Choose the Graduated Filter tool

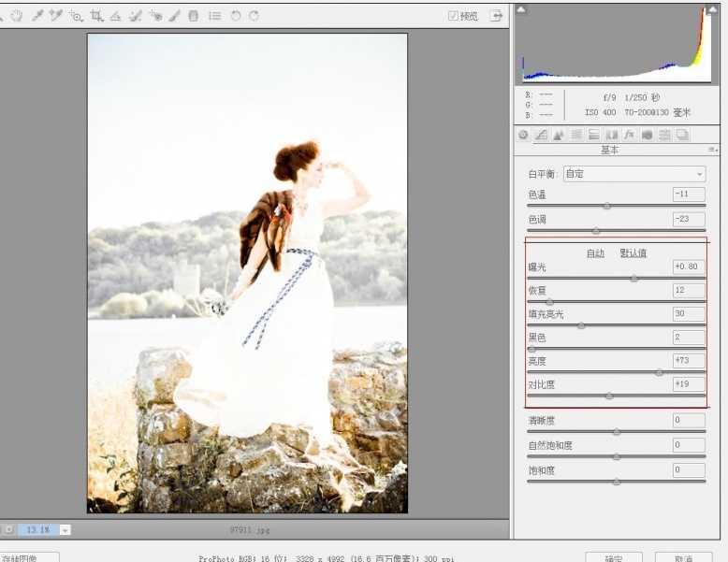194,16
